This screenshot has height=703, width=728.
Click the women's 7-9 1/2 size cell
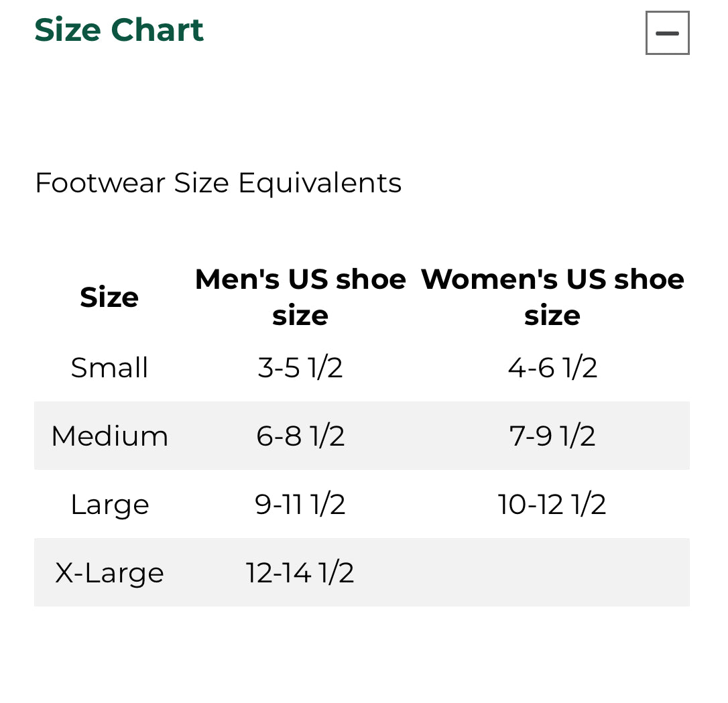(x=552, y=436)
